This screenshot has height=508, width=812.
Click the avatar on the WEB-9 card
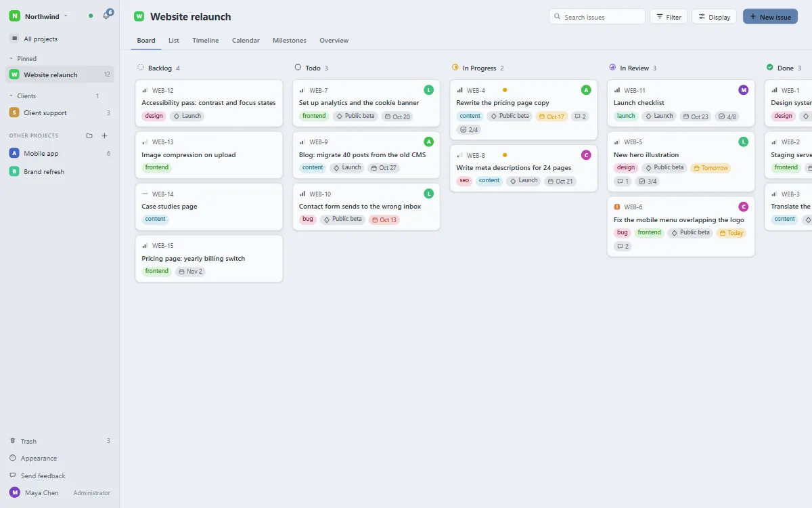428,142
